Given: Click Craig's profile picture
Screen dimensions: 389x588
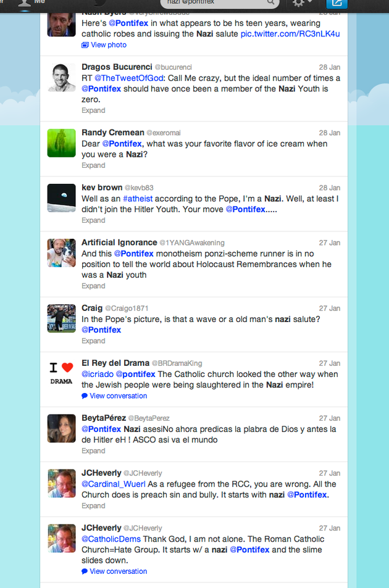Looking at the screenshot, I should tap(62, 318).
